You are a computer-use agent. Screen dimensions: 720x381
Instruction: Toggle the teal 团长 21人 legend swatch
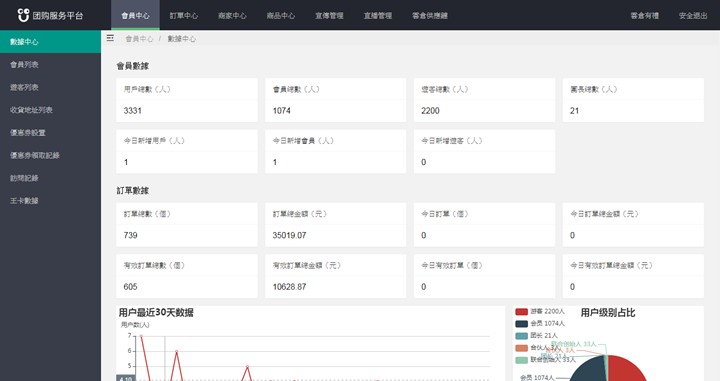[x=521, y=336]
